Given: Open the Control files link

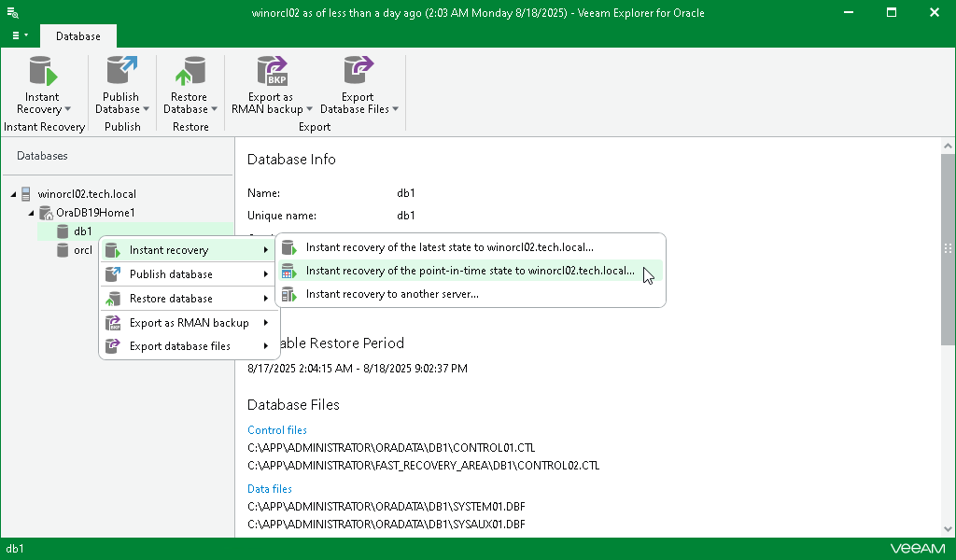Looking at the screenshot, I should (276, 430).
